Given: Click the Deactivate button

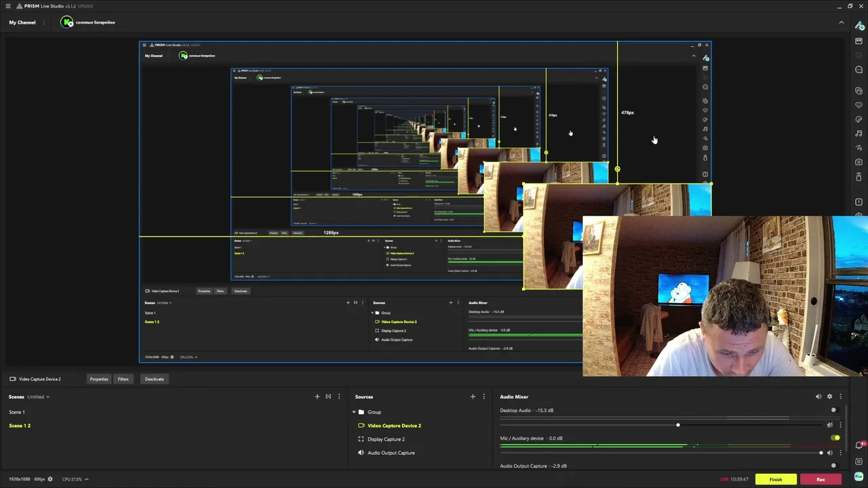Looking at the screenshot, I should [154, 379].
